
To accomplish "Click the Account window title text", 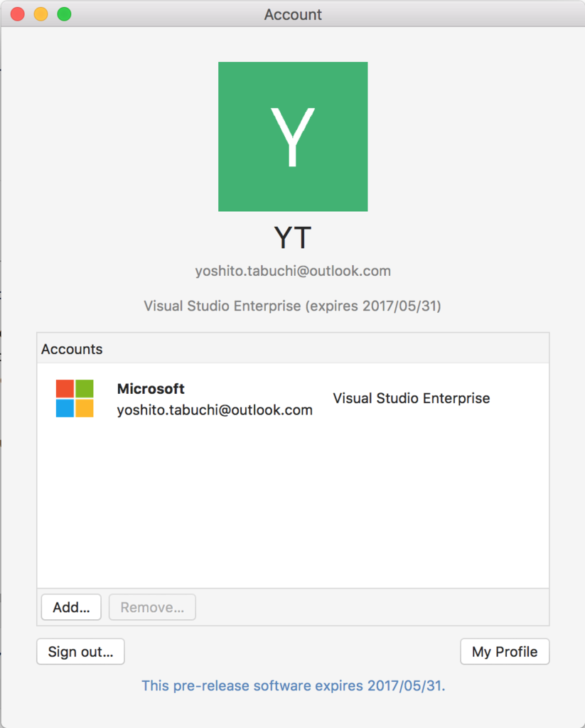I will [293, 15].
